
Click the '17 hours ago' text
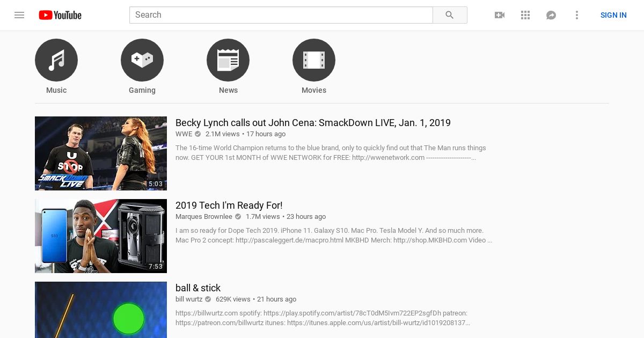pyautogui.click(x=266, y=134)
